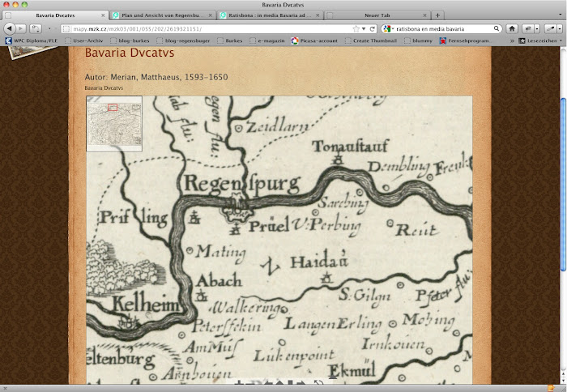Open the User-Archiv bookmark
The image size is (567, 392).
point(84,40)
